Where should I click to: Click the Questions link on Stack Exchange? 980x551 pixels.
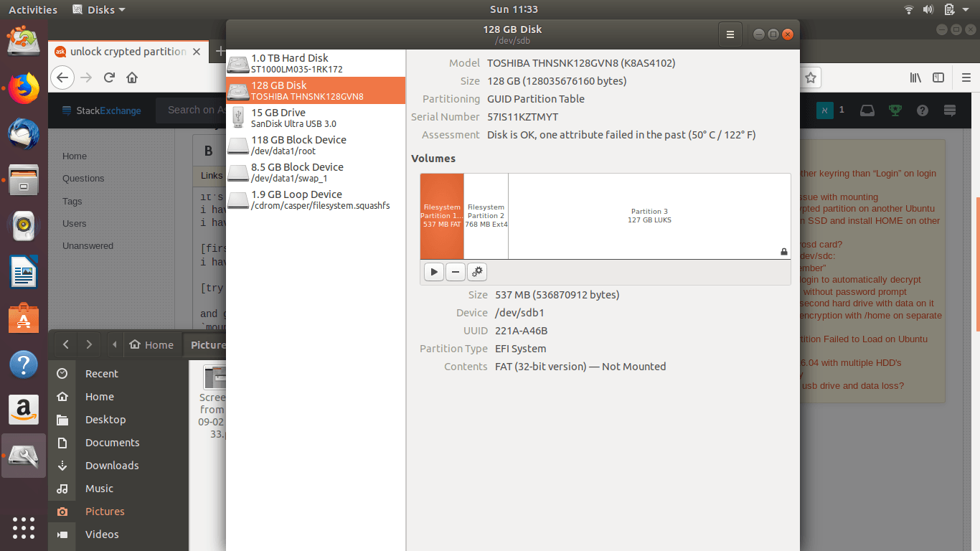click(x=83, y=179)
